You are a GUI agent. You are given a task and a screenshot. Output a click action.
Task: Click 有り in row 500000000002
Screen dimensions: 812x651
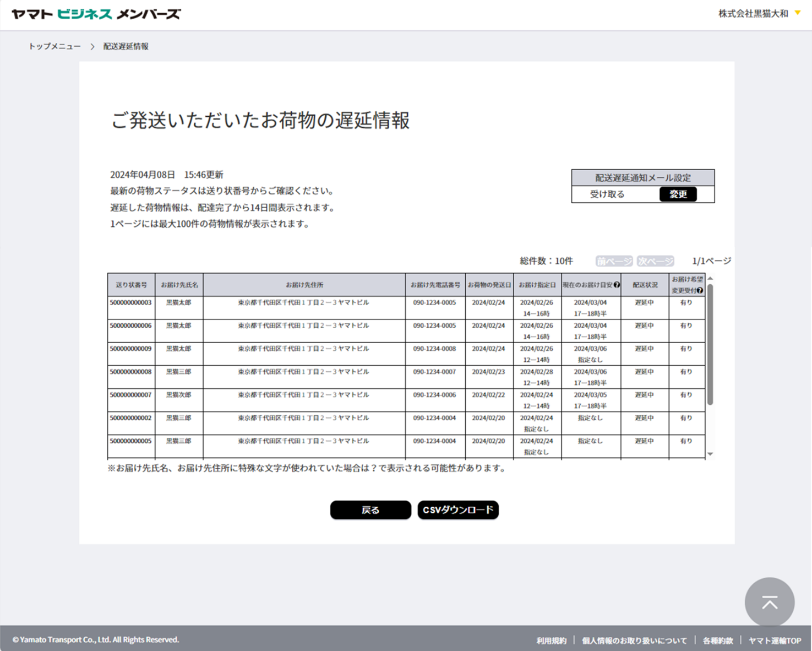(x=686, y=418)
